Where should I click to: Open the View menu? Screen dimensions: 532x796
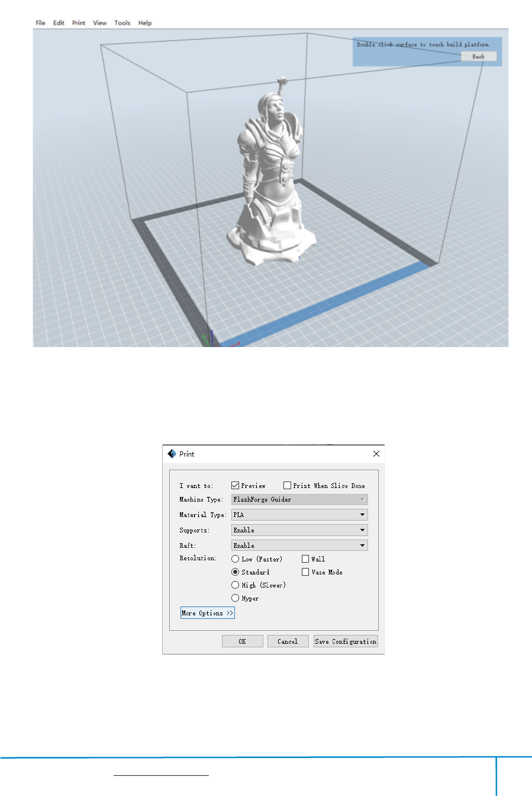click(100, 23)
